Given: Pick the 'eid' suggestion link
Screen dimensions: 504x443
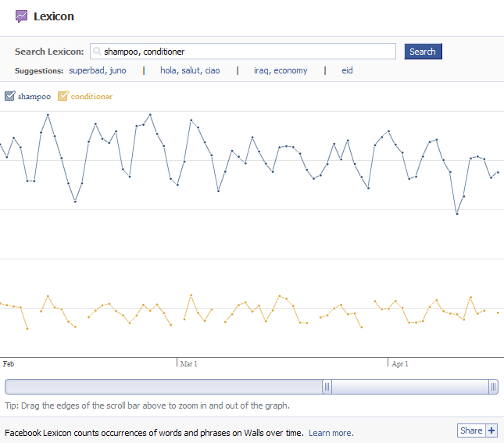Looking at the screenshot, I should point(347,70).
